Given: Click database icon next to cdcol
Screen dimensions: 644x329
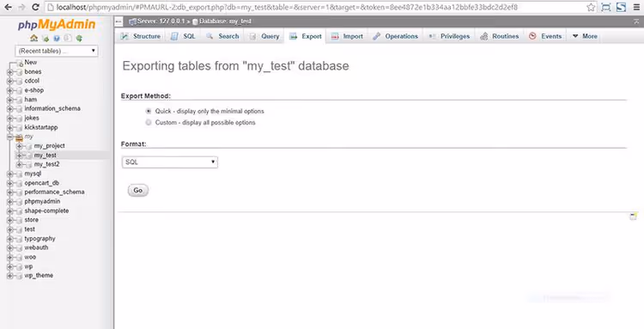Looking at the screenshot, I should [19, 82].
